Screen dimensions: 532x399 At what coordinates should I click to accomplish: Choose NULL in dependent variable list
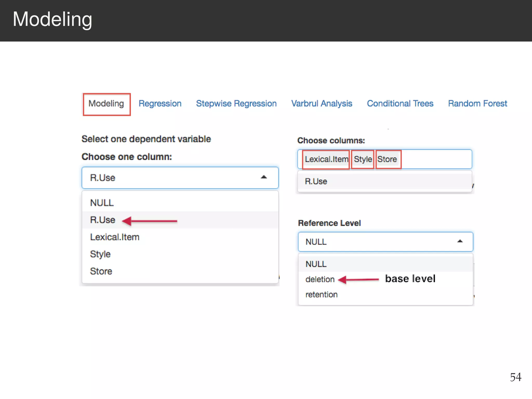pos(102,203)
